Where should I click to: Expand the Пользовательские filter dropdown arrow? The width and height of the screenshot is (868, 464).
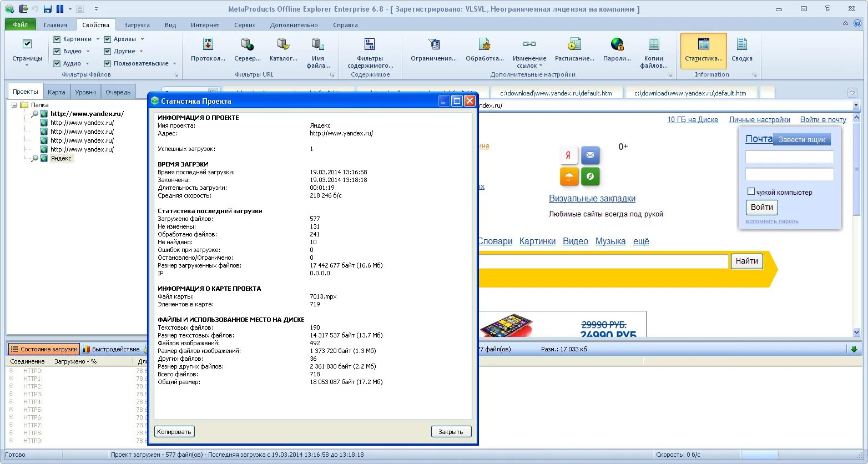(x=174, y=64)
